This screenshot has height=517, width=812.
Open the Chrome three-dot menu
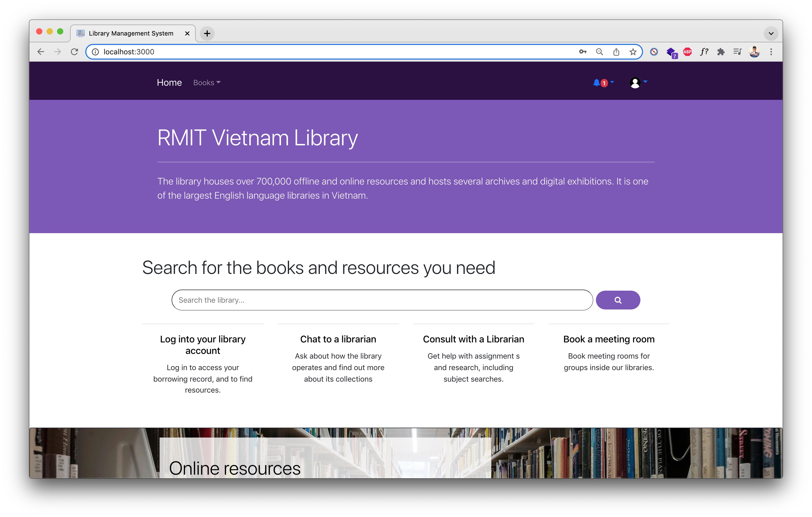(771, 51)
